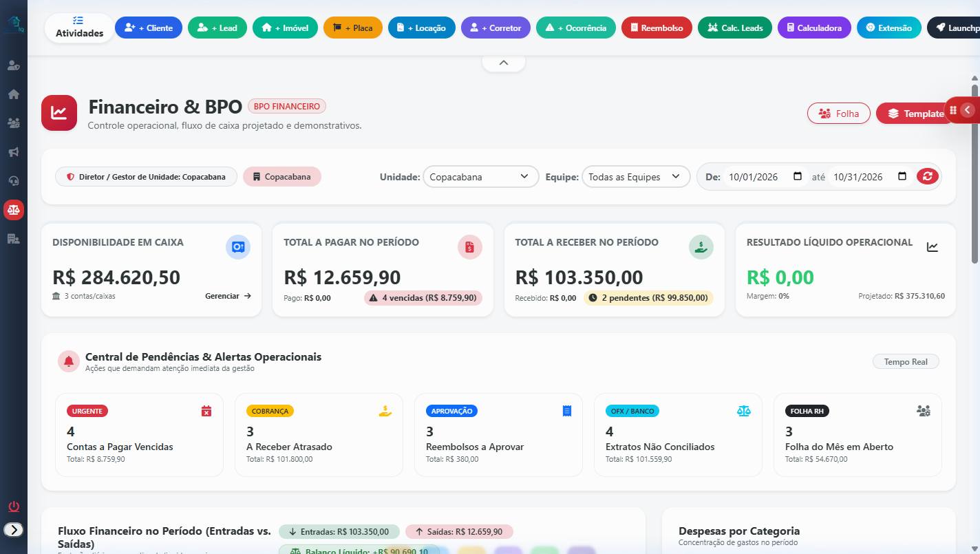Click the red side panel chevron

(968, 110)
